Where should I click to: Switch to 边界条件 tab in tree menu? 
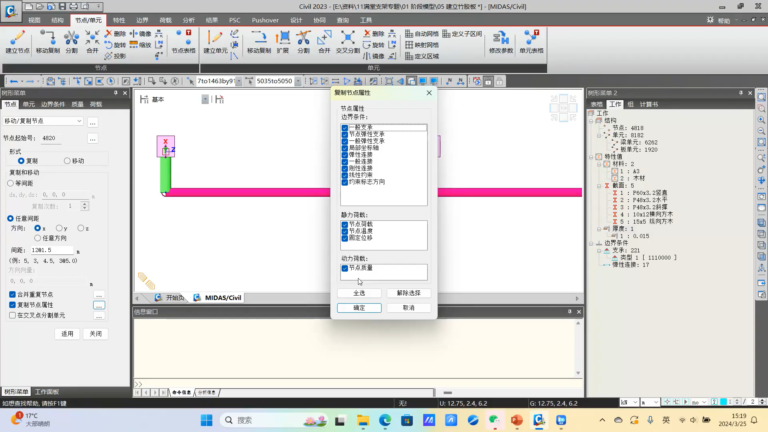pyautogui.click(x=52, y=104)
